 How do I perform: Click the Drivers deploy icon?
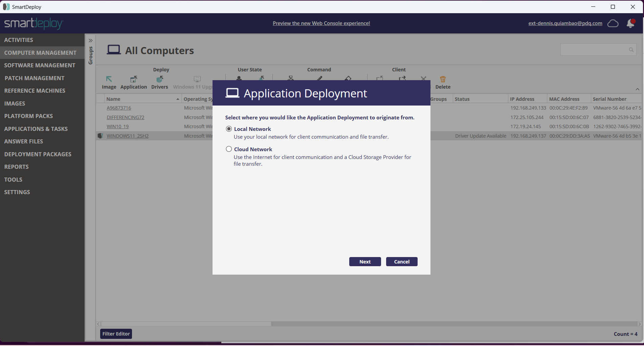tap(159, 79)
